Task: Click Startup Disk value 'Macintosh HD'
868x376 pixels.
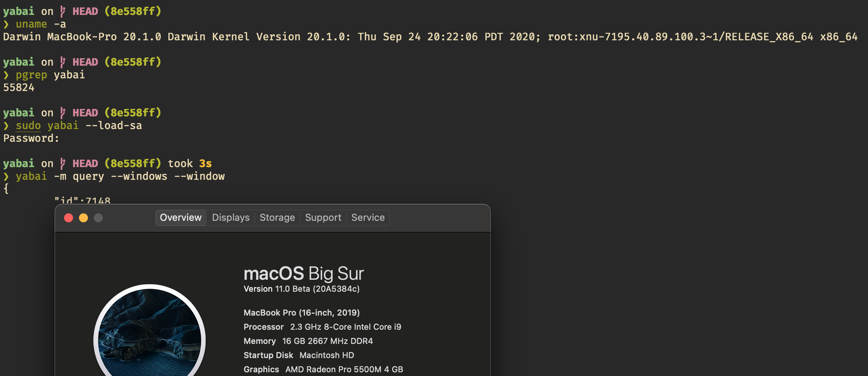Action: [x=327, y=355]
